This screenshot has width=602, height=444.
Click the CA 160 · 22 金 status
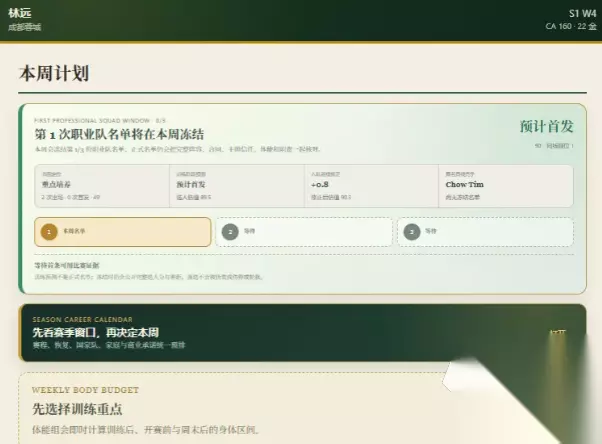[571, 26]
